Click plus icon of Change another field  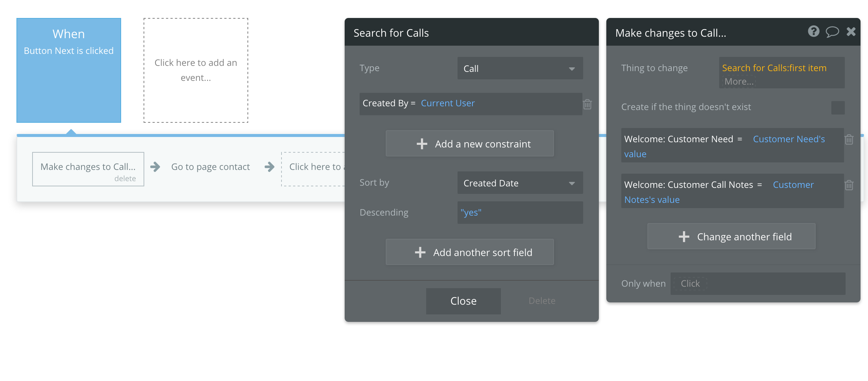point(684,237)
